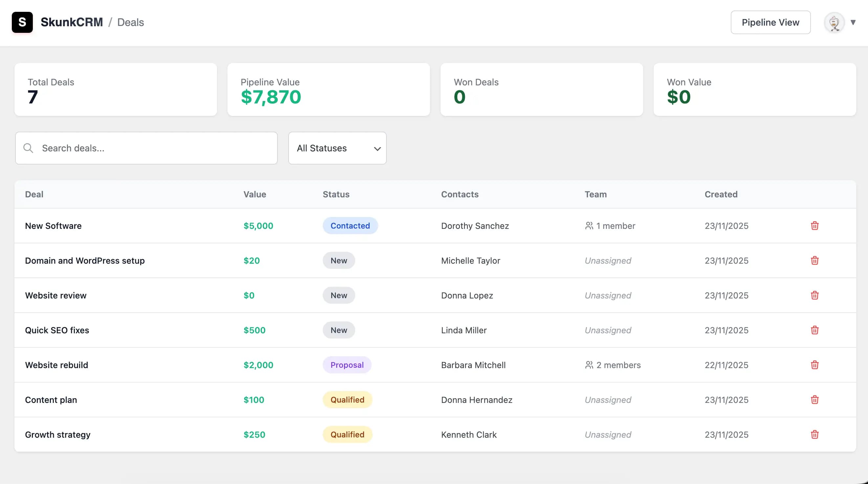Click the Proposal status badge
Viewport: 868px width, 484px height.
pos(347,365)
